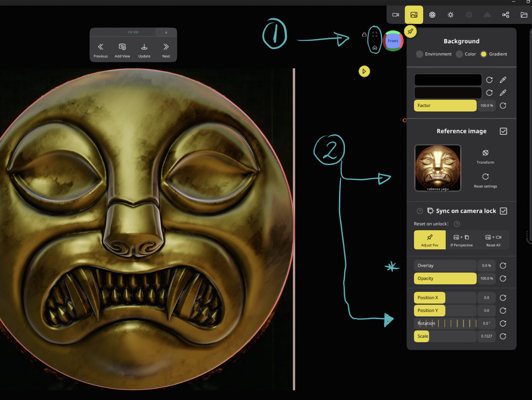Click the camera lock icon
Viewport: 532px width, 400px height.
coord(364,34)
